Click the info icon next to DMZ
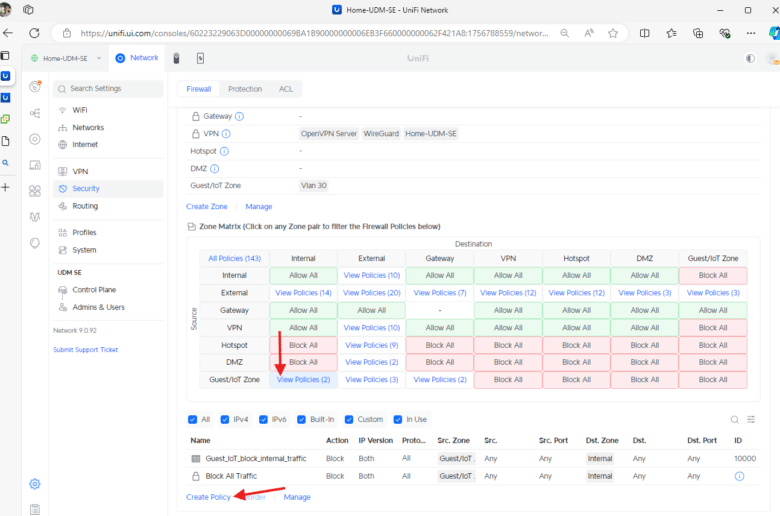 coord(214,169)
